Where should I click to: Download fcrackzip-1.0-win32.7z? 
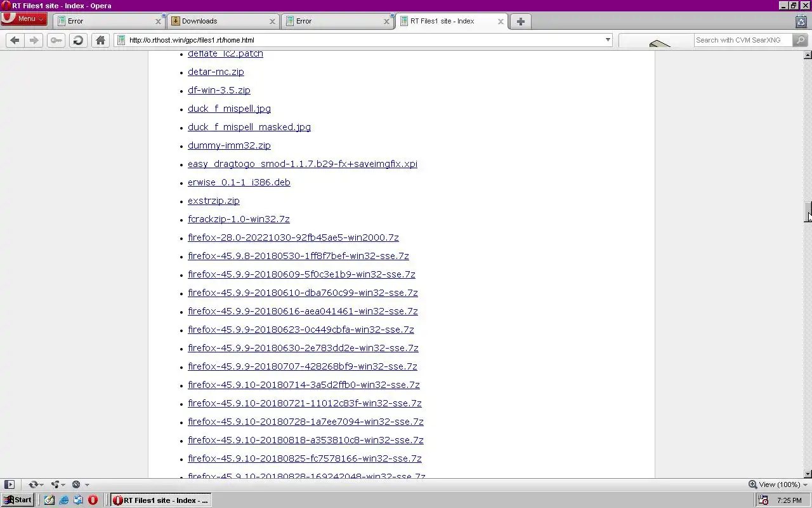[x=239, y=219]
